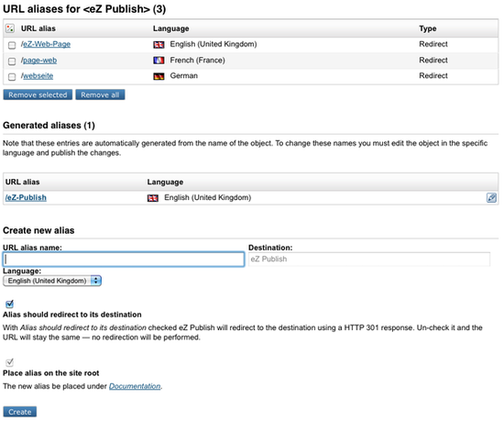
Task: Click the edit pencil icon for /eZ-Publish
Action: coord(491,197)
